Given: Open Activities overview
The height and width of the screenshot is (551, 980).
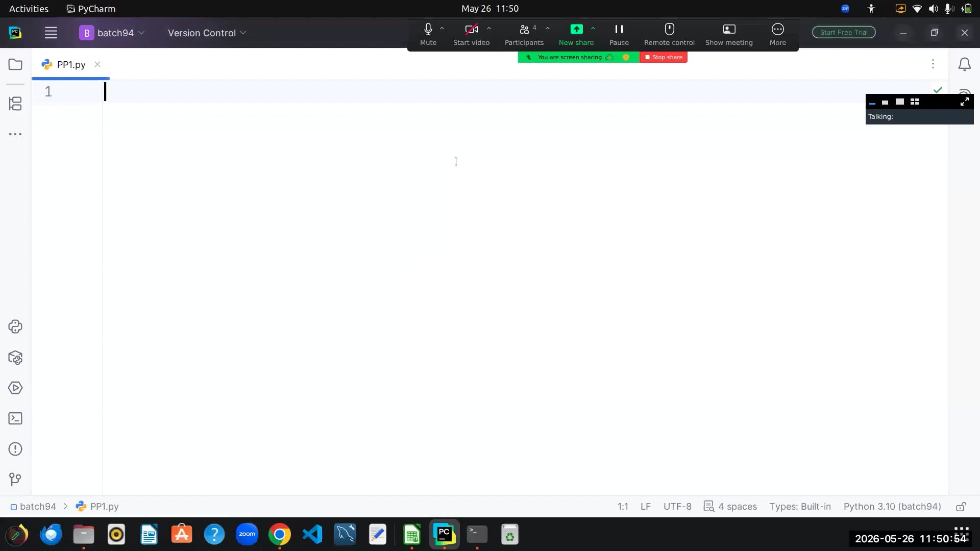Looking at the screenshot, I should (x=29, y=9).
